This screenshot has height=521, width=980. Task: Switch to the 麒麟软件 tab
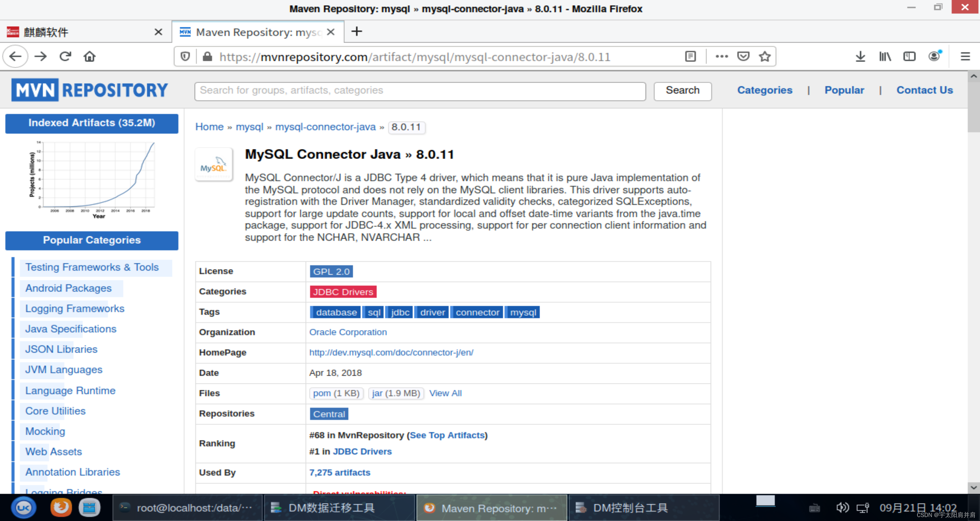click(76, 32)
